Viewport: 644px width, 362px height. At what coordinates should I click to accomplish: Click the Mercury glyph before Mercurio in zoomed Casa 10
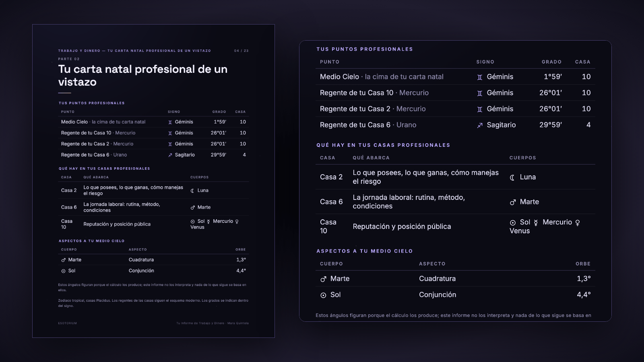tap(536, 222)
